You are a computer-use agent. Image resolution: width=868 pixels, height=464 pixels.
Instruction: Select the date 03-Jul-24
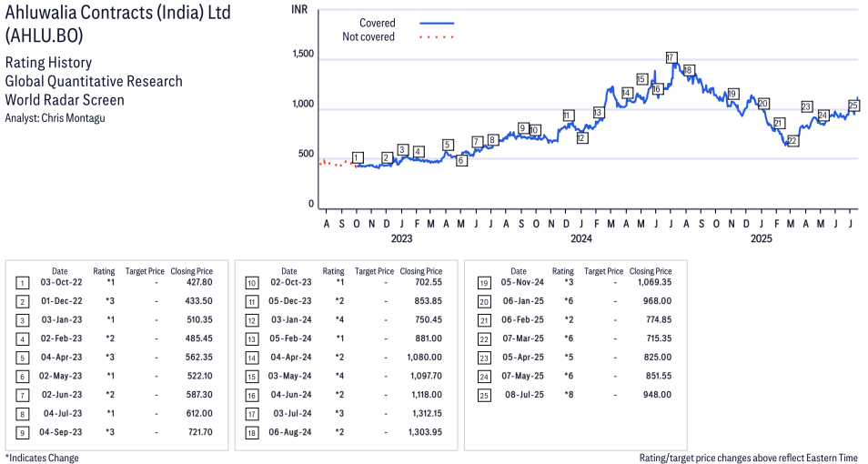290,413
